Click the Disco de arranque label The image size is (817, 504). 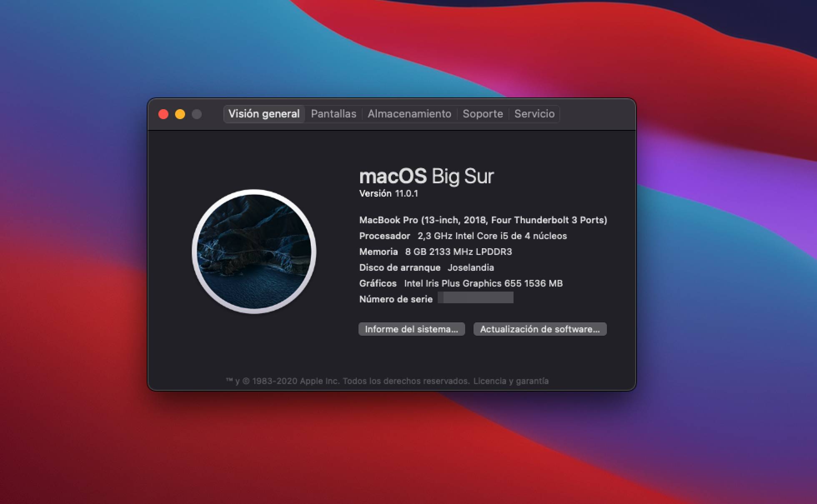[400, 267]
